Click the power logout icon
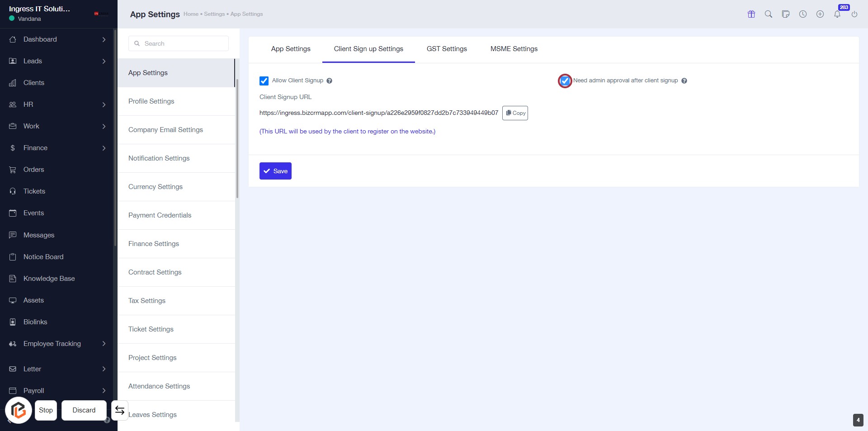This screenshot has width=868, height=431. point(854,14)
